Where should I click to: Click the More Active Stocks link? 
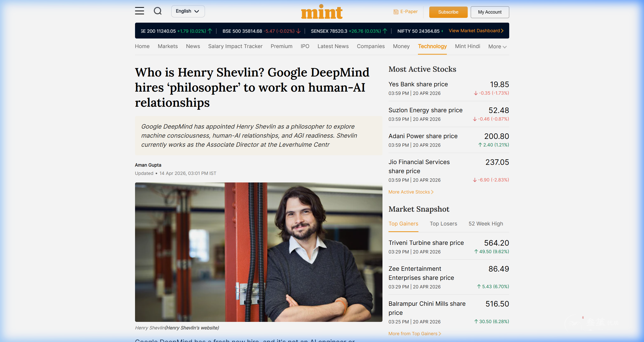[x=411, y=192]
